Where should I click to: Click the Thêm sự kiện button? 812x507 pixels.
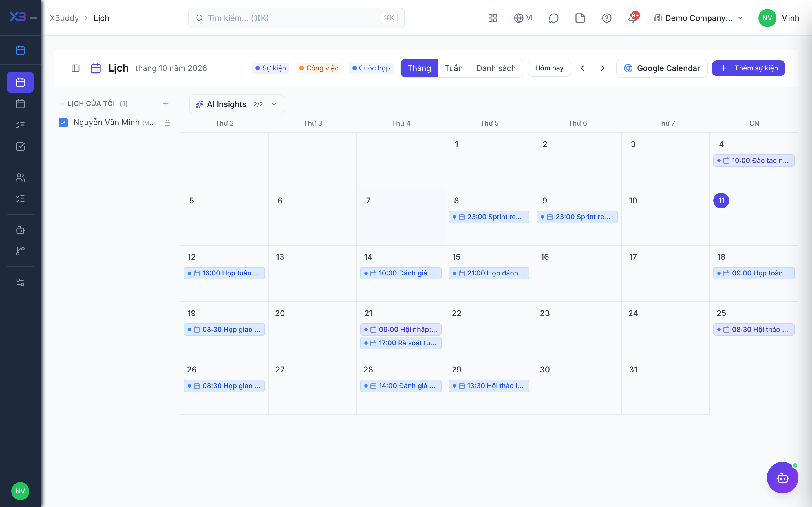(748, 68)
